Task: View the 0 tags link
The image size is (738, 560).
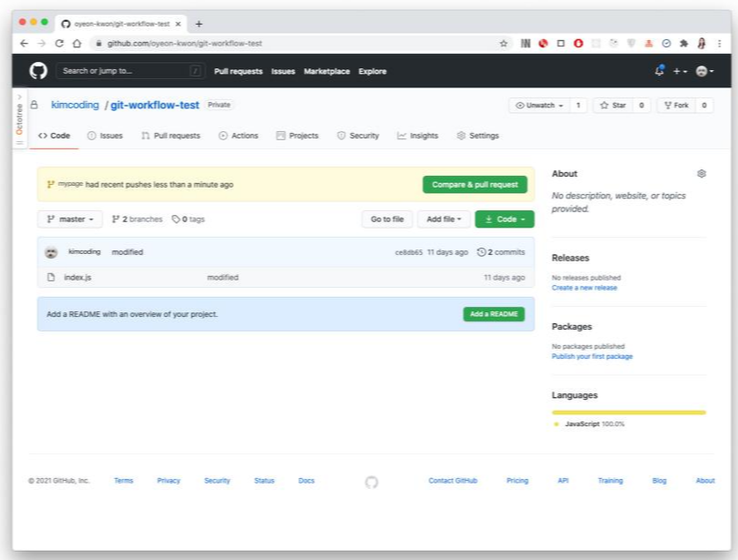Action: click(189, 219)
